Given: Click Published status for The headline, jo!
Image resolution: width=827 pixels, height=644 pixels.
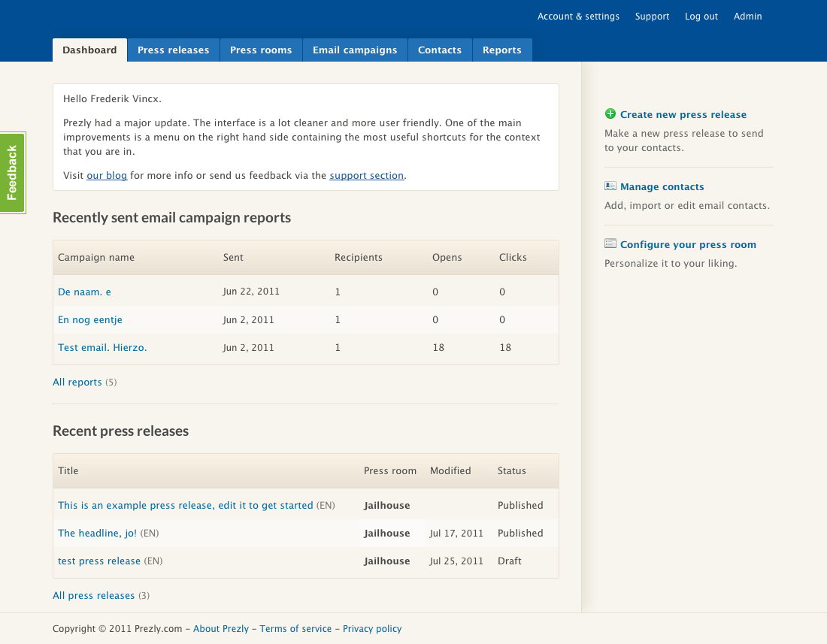Looking at the screenshot, I should [x=520, y=534].
